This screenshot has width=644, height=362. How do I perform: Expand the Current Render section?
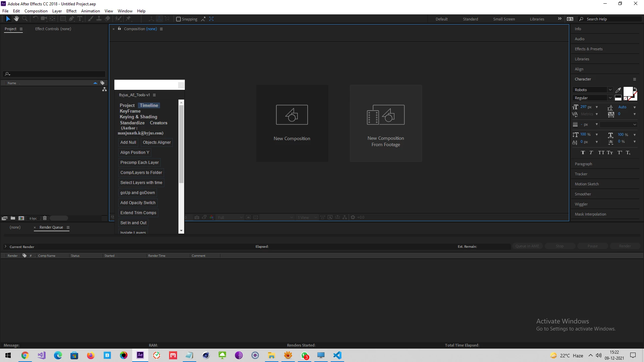(5, 247)
